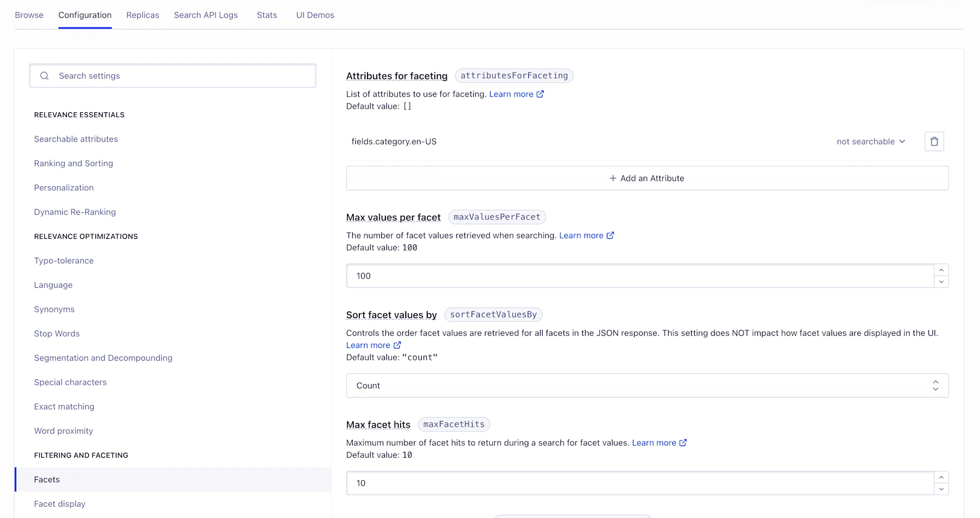Click the attributesForFaceting code tag
The width and height of the screenshot is (980, 518).
pyautogui.click(x=514, y=76)
